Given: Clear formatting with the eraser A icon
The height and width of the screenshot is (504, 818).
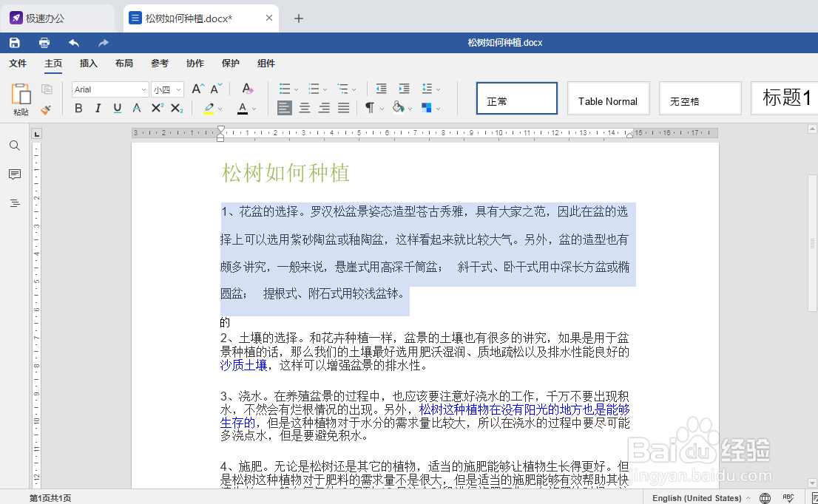Looking at the screenshot, I should click(x=247, y=89).
